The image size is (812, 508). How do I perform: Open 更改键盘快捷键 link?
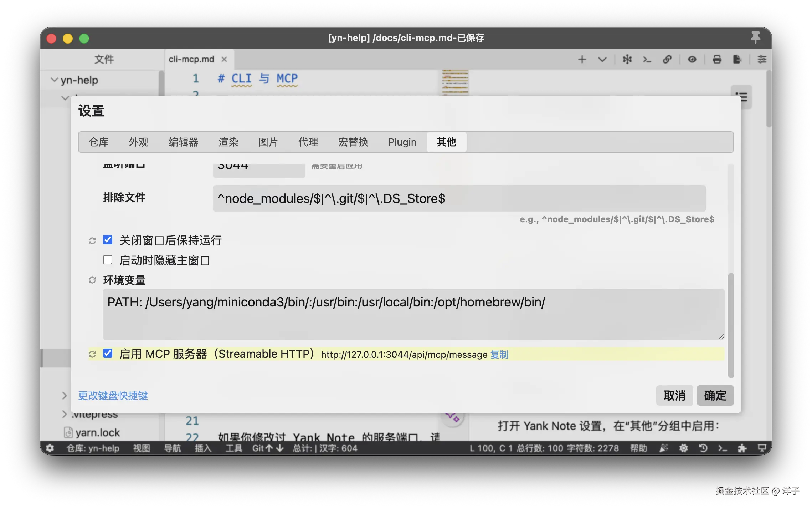pos(113,395)
